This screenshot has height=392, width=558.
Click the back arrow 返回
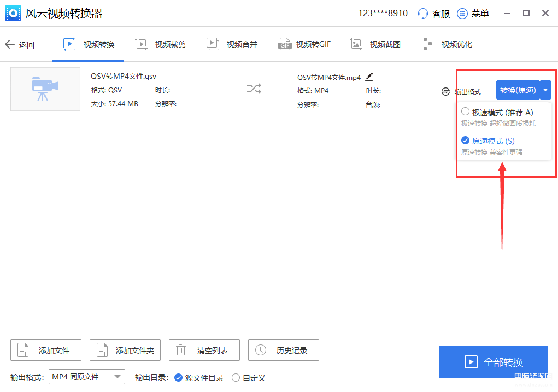click(20, 44)
